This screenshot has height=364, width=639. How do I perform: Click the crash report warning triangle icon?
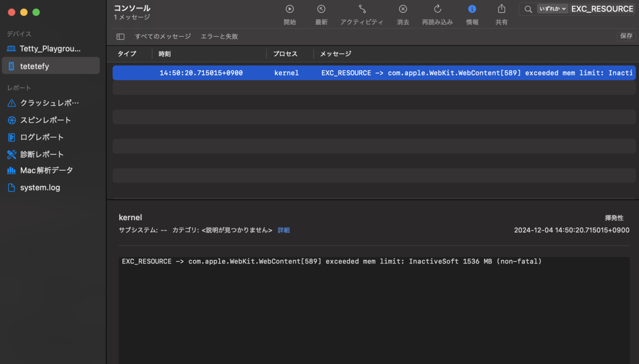pos(12,103)
